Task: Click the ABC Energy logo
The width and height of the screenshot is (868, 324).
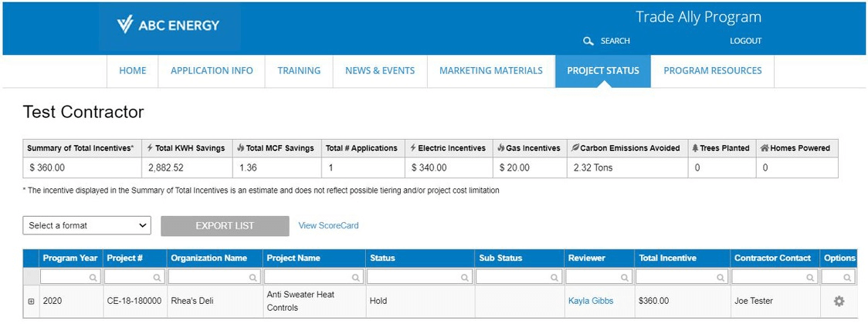Action: tap(168, 25)
